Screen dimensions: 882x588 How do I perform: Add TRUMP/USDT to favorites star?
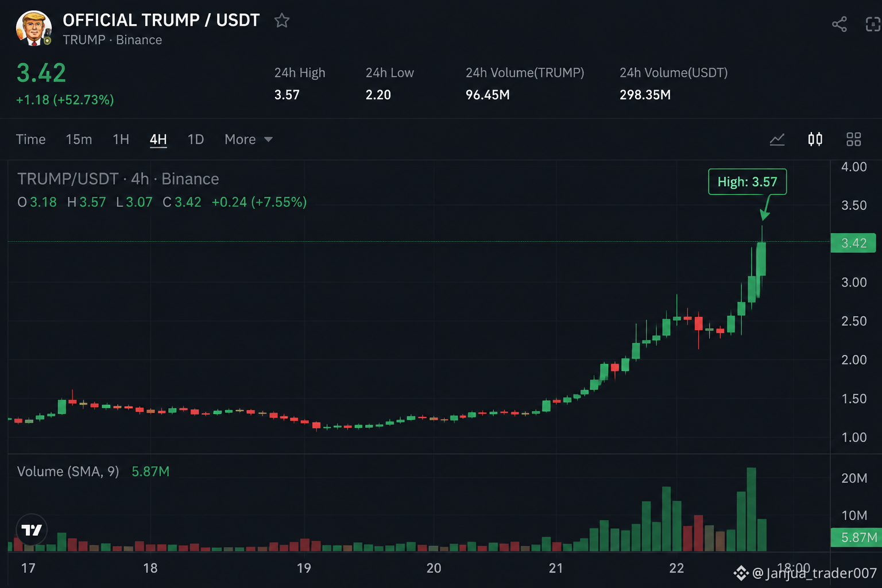tap(282, 21)
